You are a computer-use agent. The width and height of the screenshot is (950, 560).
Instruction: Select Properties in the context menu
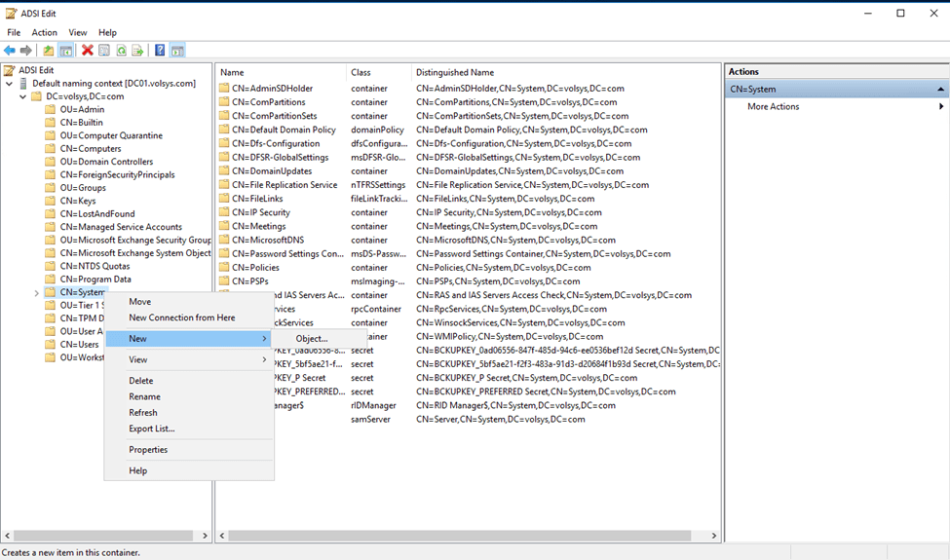148,450
